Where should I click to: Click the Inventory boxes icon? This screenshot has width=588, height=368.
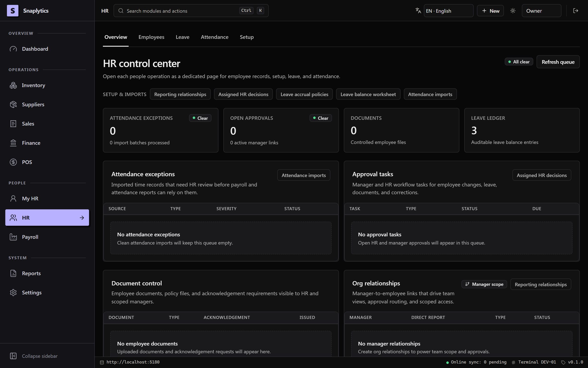(13, 85)
